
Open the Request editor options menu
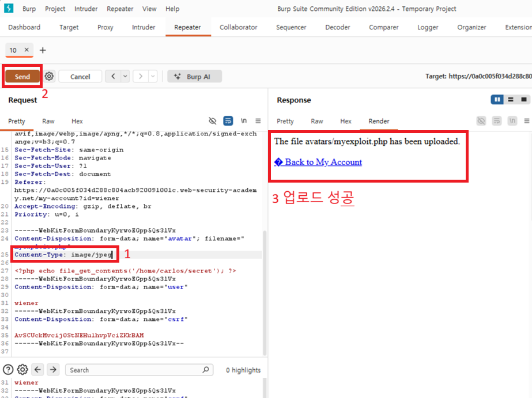(258, 121)
